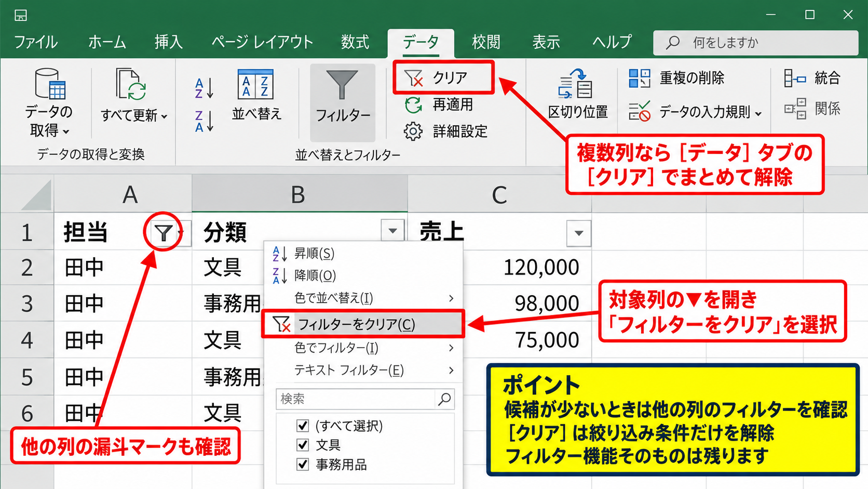This screenshot has width=868, height=489.
Task: Click the search magnifier in filter menu
Action: (x=444, y=399)
